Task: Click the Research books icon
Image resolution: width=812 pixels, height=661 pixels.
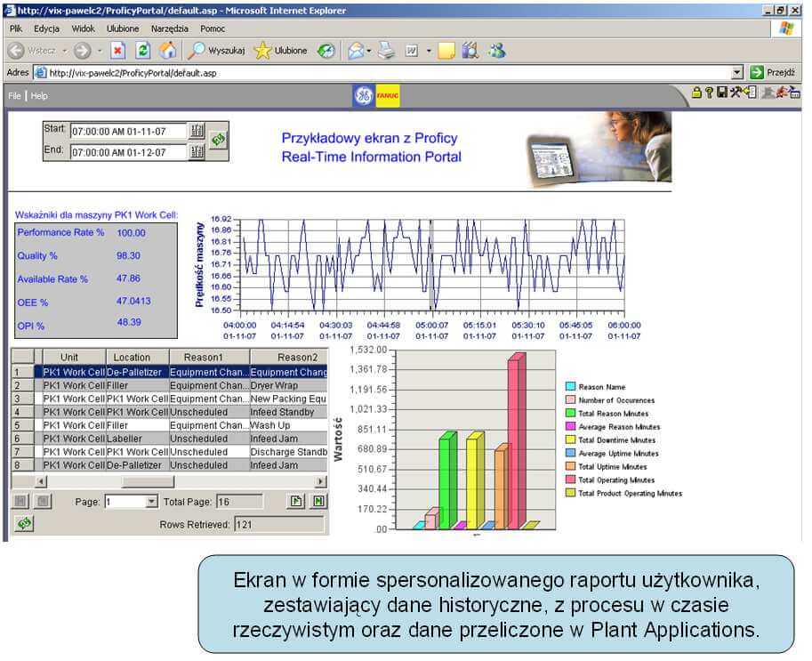Action: (x=470, y=50)
